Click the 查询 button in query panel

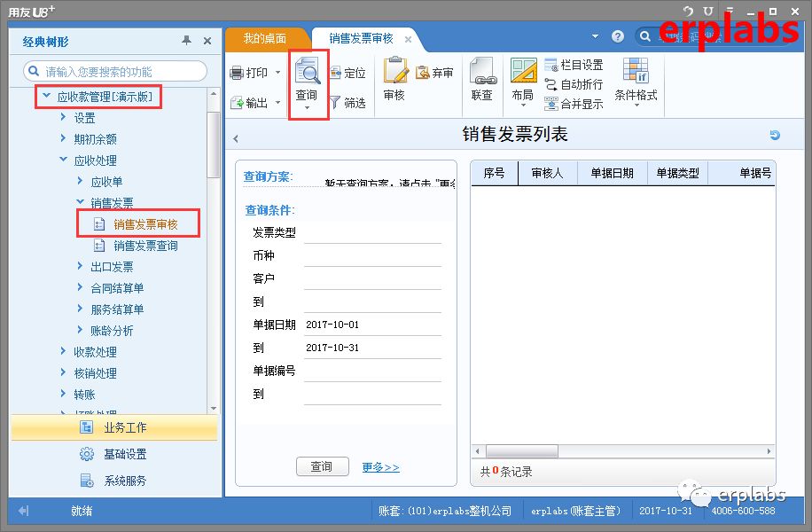pyautogui.click(x=322, y=466)
